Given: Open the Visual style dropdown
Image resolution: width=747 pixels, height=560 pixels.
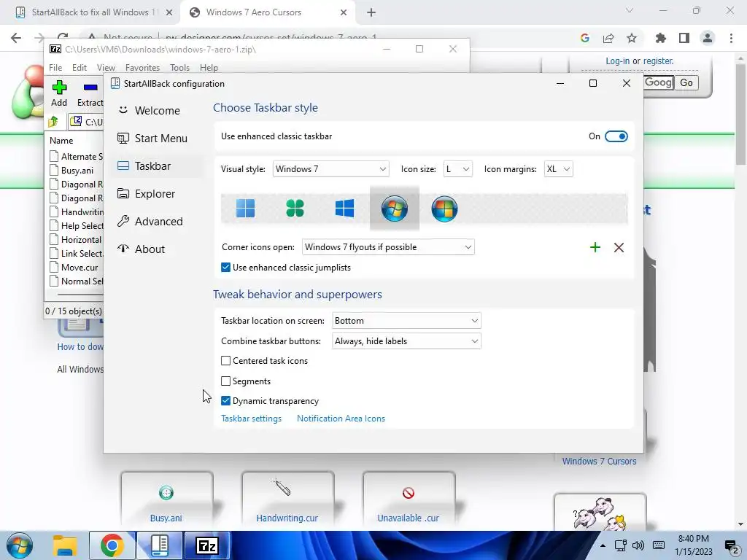Looking at the screenshot, I should pyautogui.click(x=330, y=169).
